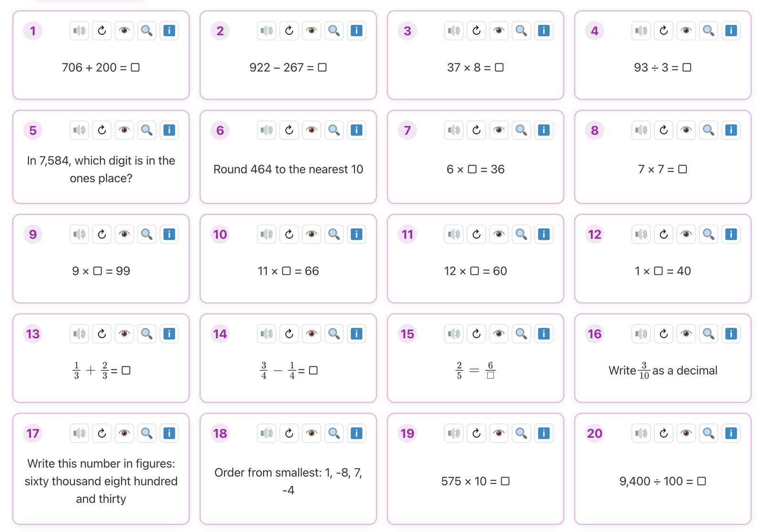Regenerate question 7 using the reload icon
Viewport: 762px width, 532px height.
(476, 130)
